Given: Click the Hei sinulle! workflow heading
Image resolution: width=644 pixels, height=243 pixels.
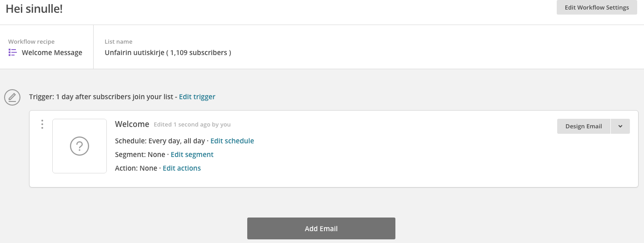Looking at the screenshot, I should coord(34,8).
